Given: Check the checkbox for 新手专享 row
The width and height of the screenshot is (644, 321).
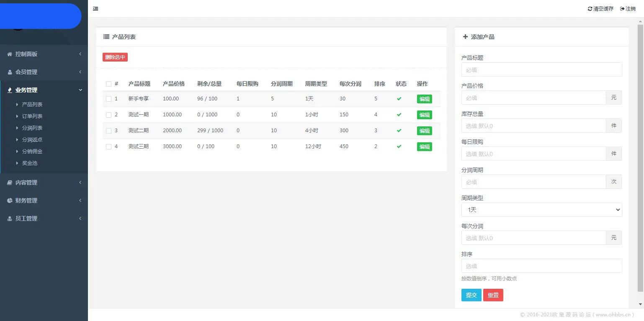Looking at the screenshot, I should 108,99.
